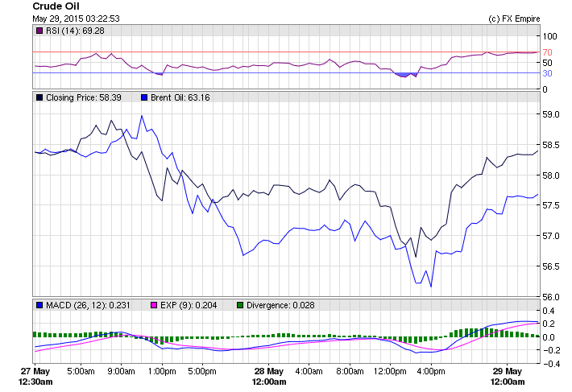Image resolution: width=572 pixels, height=392 pixels.
Task: Click the Divergence: 0.028 legend text
Action: (x=282, y=305)
